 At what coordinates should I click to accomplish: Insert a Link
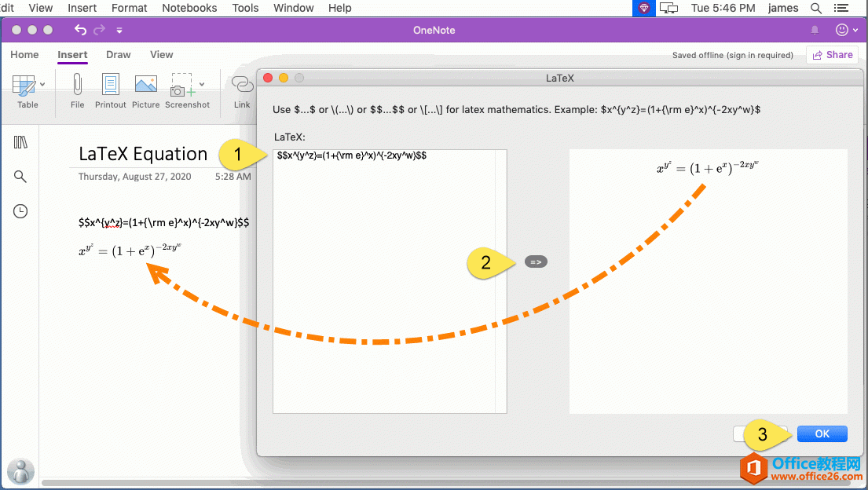pyautogui.click(x=242, y=91)
